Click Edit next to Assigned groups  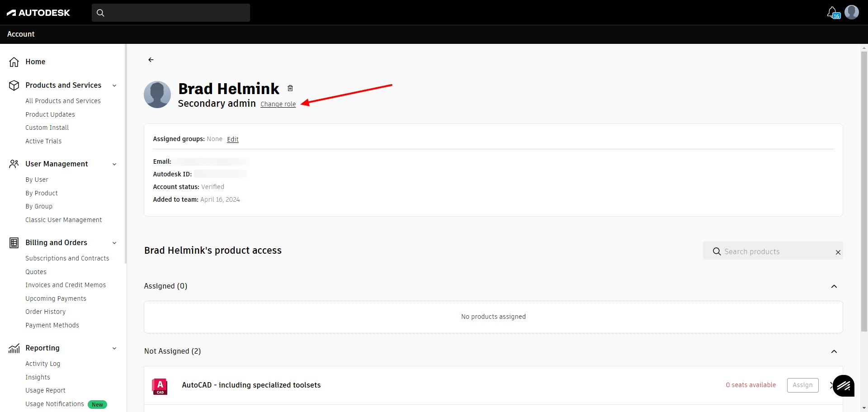click(233, 139)
